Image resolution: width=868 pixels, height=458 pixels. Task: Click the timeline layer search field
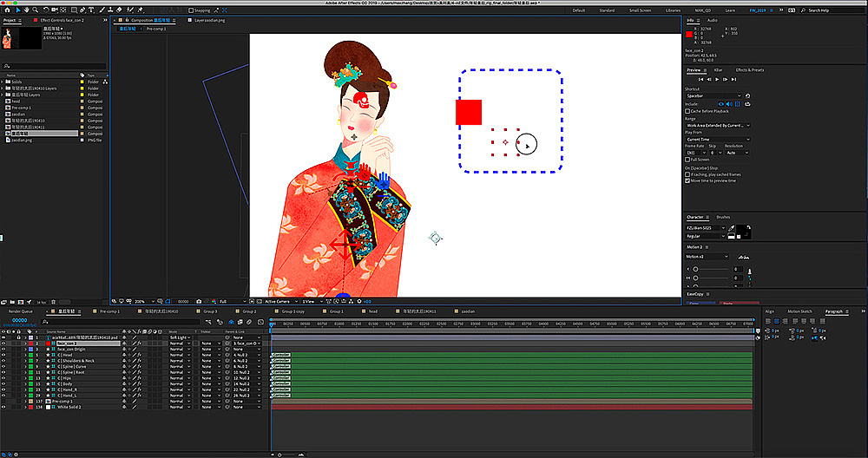pyautogui.click(x=120, y=322)
